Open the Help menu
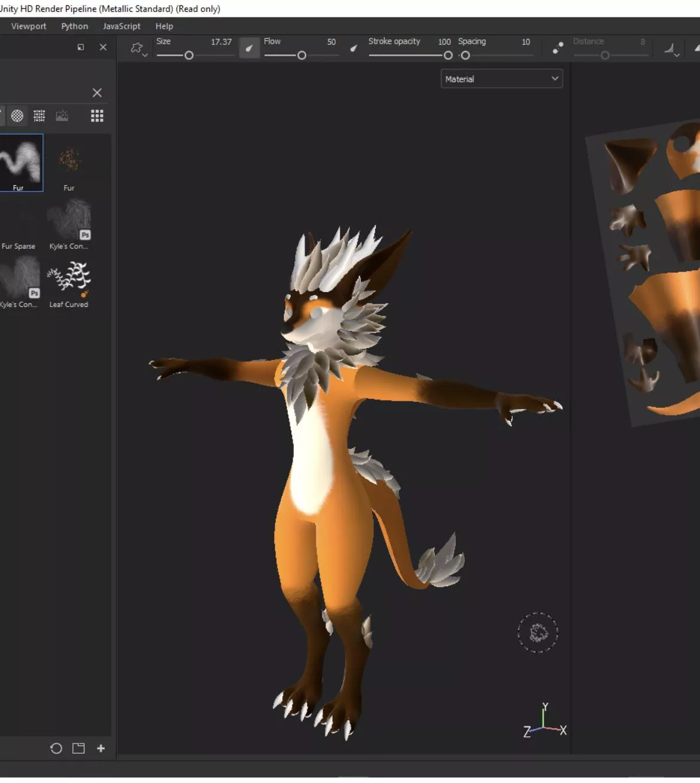 click(164, 26)
